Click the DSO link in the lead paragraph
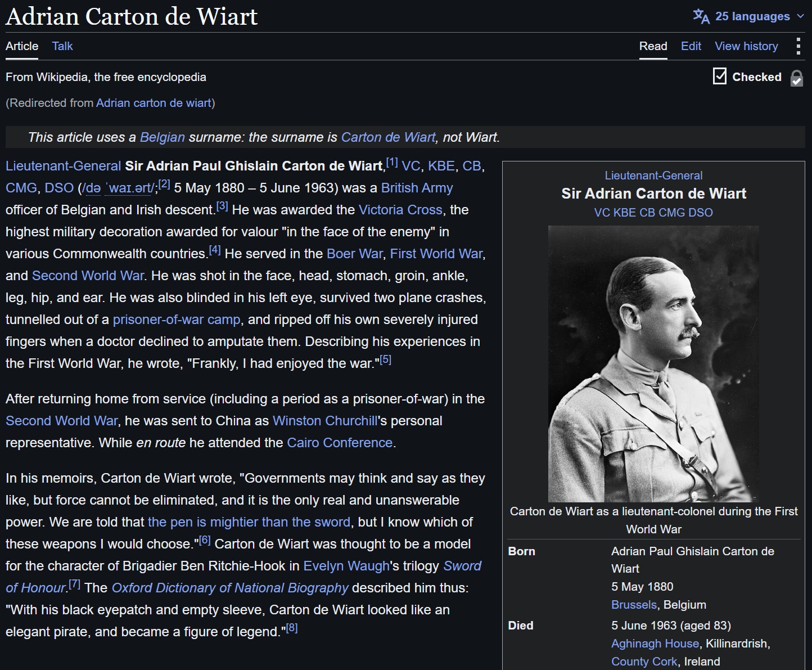This screenshot has height=670, width=812. click(x=59, y=188)
